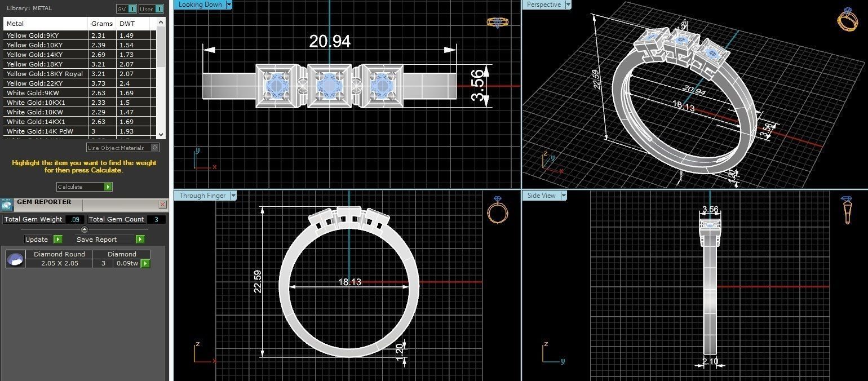Enable Use Object Materials option
Viewport: 868px width, 381px height.
[123, 148]
